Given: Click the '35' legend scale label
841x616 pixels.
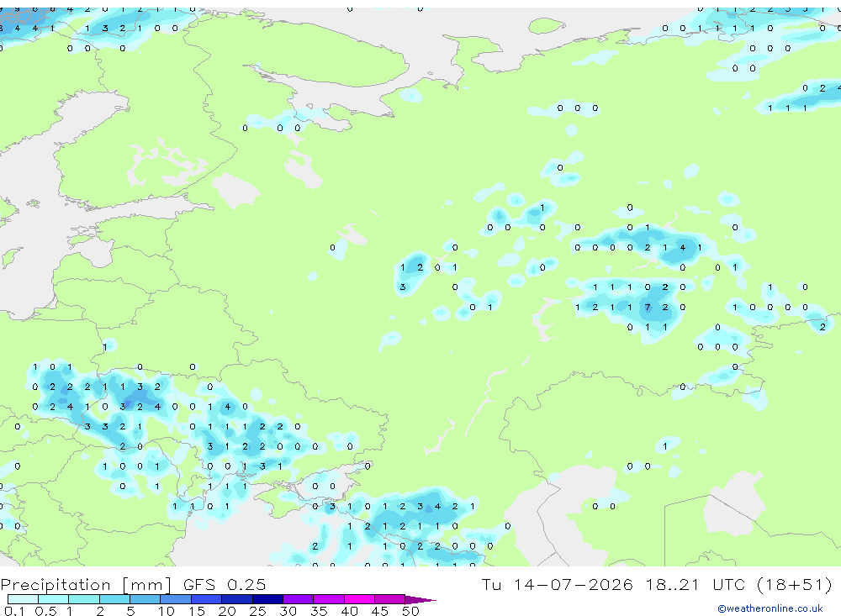Looking at the screenshot, I should pos(319,611).
